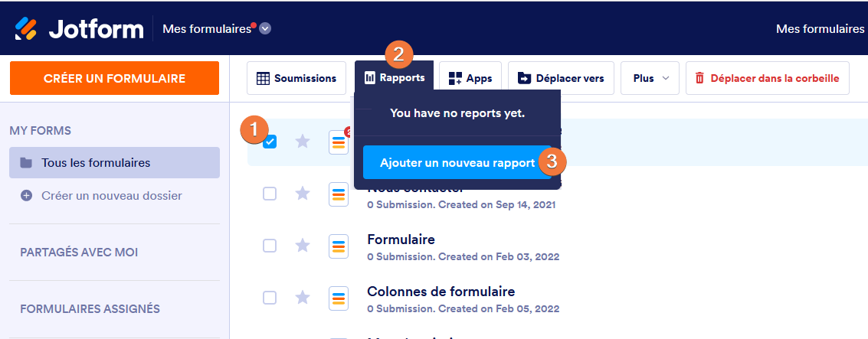The height and width of the screenshot is (339, 868).
Task: Click 'You have no reports yet.' text
Action: pyautogui.click(x=457, y=112)
